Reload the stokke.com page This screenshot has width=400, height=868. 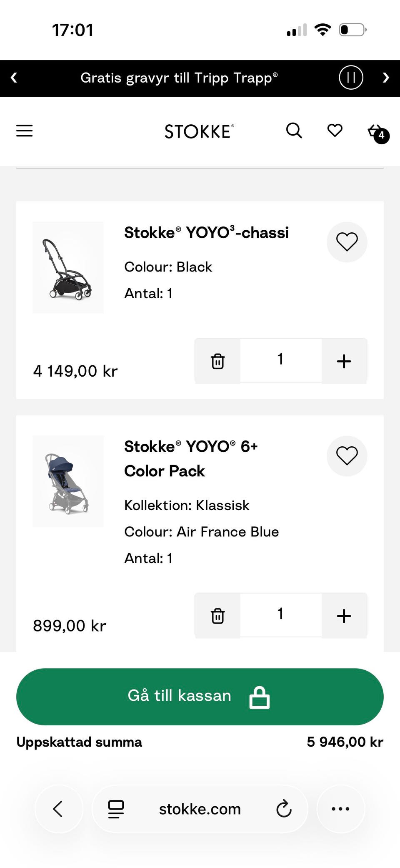point(284,809)
